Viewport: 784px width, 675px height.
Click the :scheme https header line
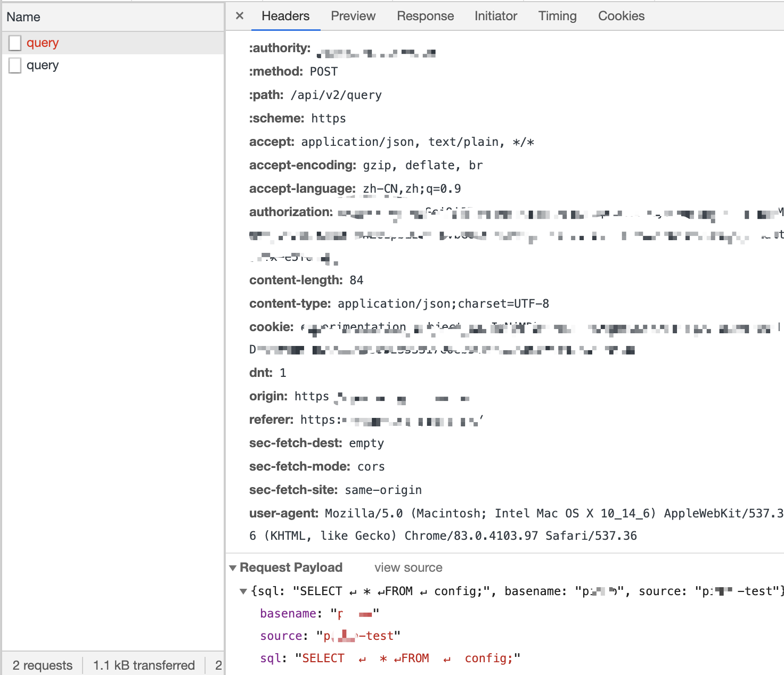[x=297, y=118]
